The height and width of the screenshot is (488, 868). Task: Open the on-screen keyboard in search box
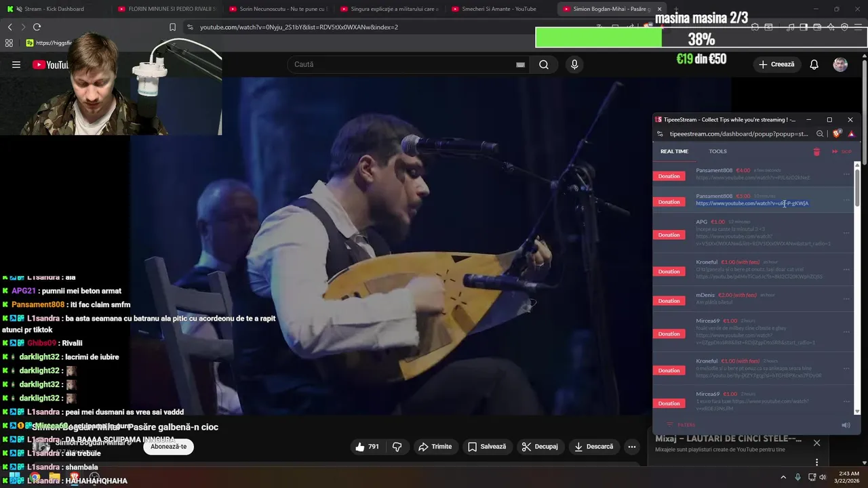pyautogui.click(x=520, y=64)
